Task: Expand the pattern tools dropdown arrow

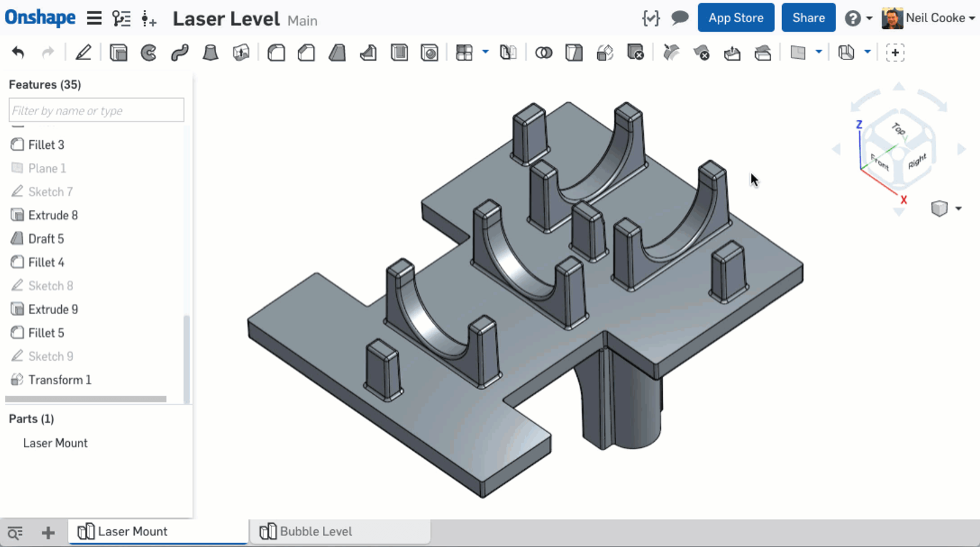Action: (x=485, y=52)
